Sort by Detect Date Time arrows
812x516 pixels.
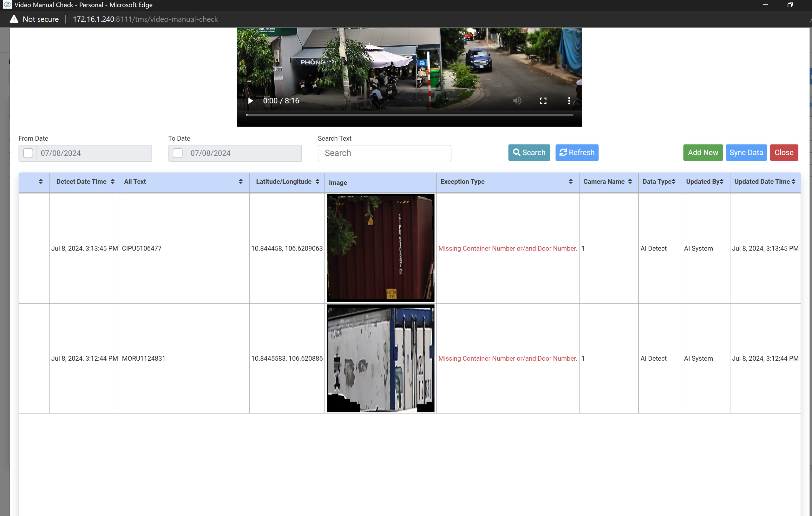point(113,182)
